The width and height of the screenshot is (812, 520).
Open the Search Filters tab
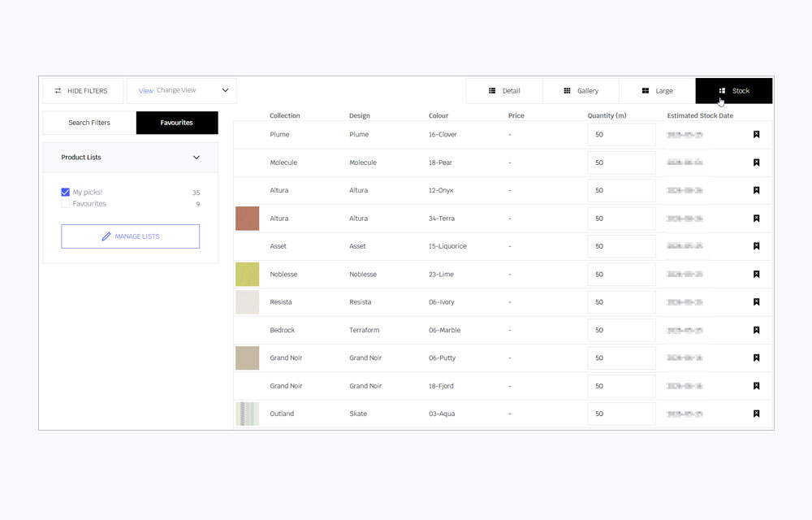(x=89, y=123)
